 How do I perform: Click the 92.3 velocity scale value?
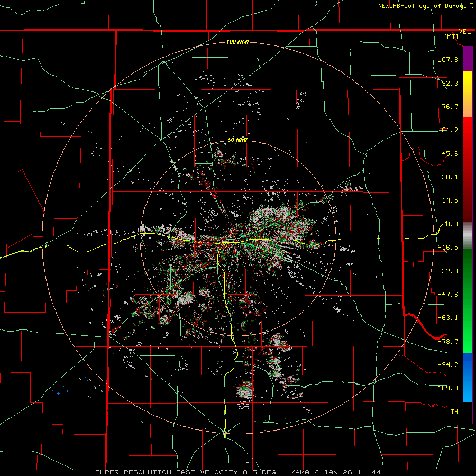(x=450, y=83)
